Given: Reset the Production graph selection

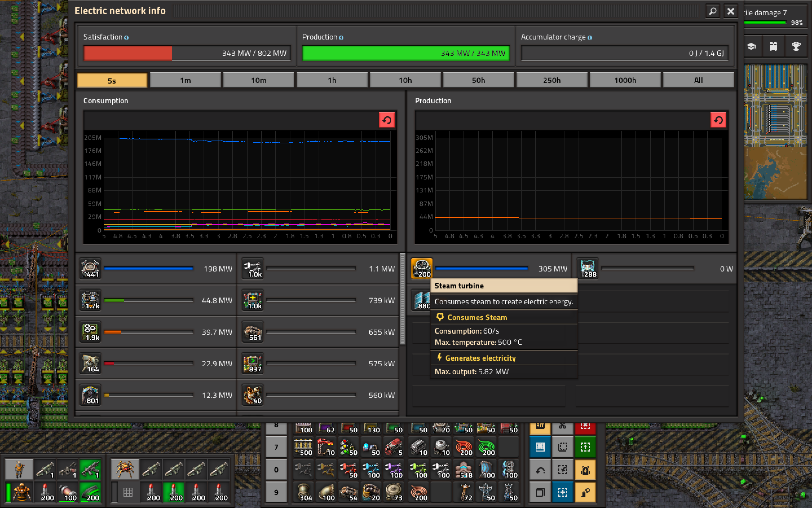Looking at the screenshot, I should click(x=718, y=120).
